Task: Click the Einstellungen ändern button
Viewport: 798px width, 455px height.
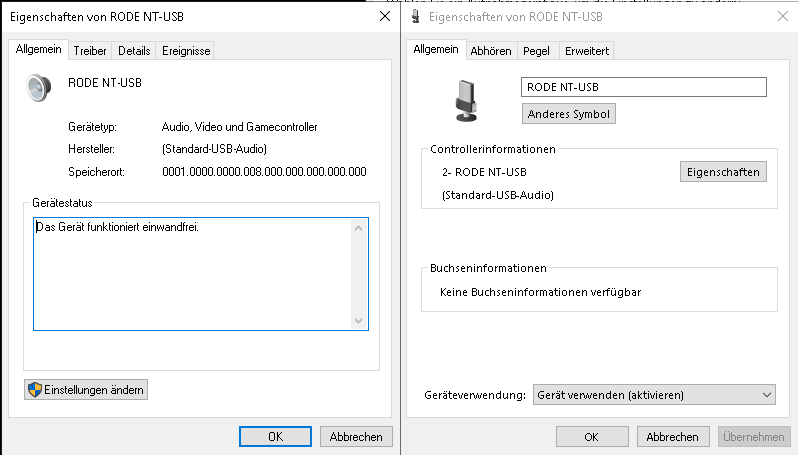Action: pos(86,390)
